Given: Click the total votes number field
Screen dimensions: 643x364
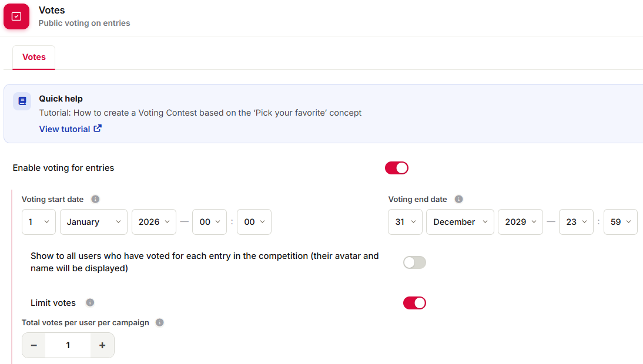Looking at the screenshot, I should (68, 345).
